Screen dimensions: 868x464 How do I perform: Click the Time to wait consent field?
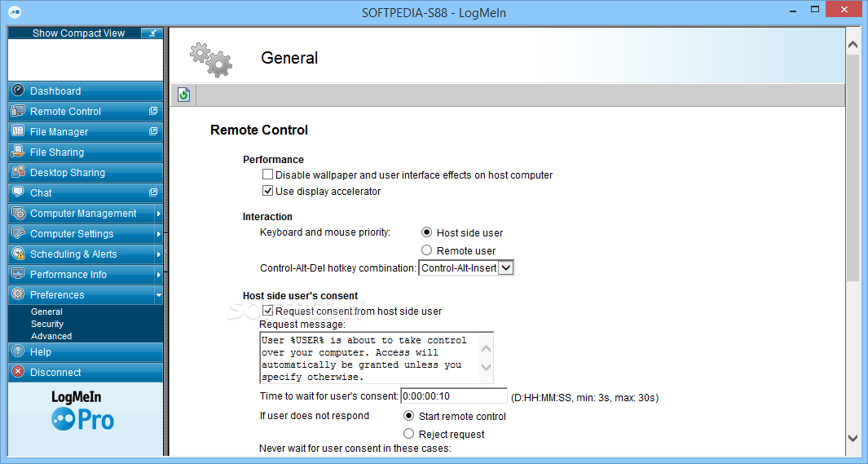pos(453,396)
